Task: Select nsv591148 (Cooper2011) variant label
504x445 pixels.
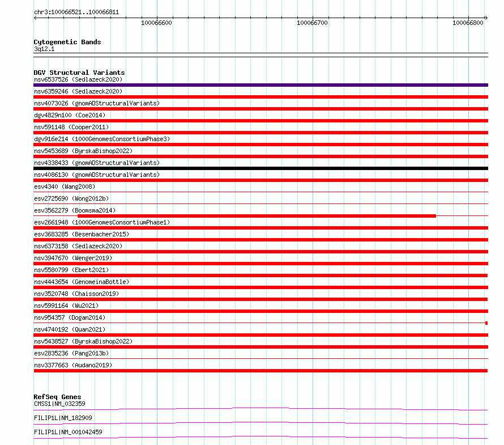Action: pos(71,127)
